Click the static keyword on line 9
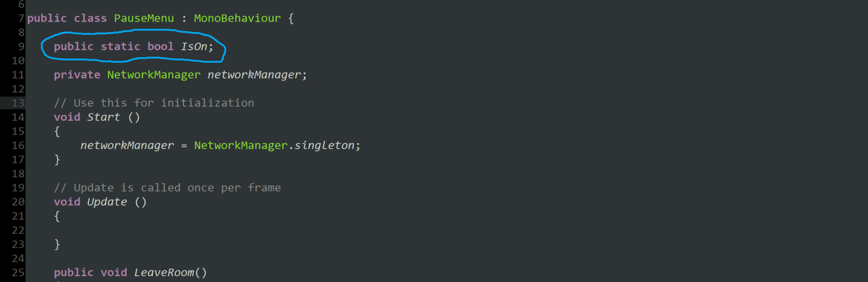Screen dimensions: 868x282 point(120,46)
